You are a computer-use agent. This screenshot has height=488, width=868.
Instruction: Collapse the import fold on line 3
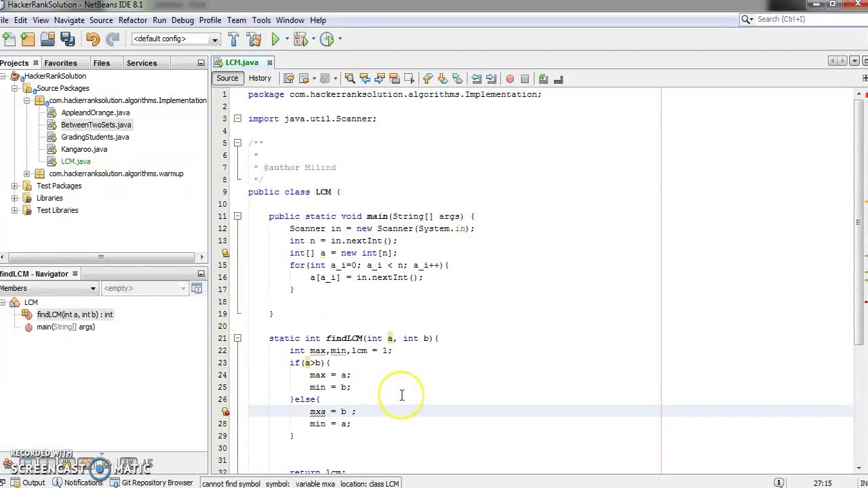(x=237, y=119)
